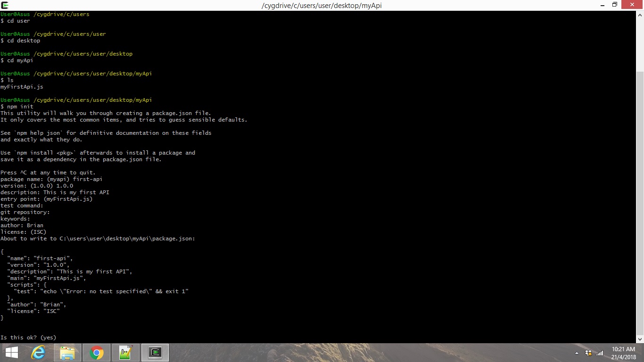Show hidden tray icons arrow
Screen dimensions: 644x362
[577, 353]
